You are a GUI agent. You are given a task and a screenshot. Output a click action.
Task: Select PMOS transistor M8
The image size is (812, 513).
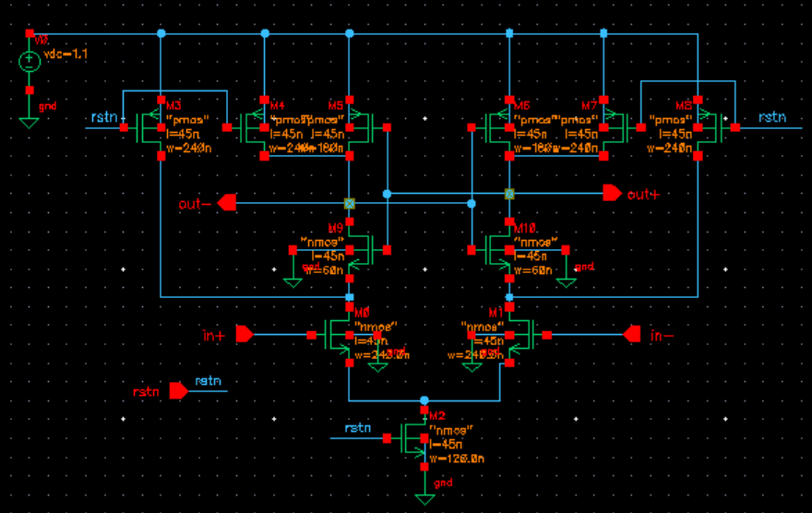(712, 128)
